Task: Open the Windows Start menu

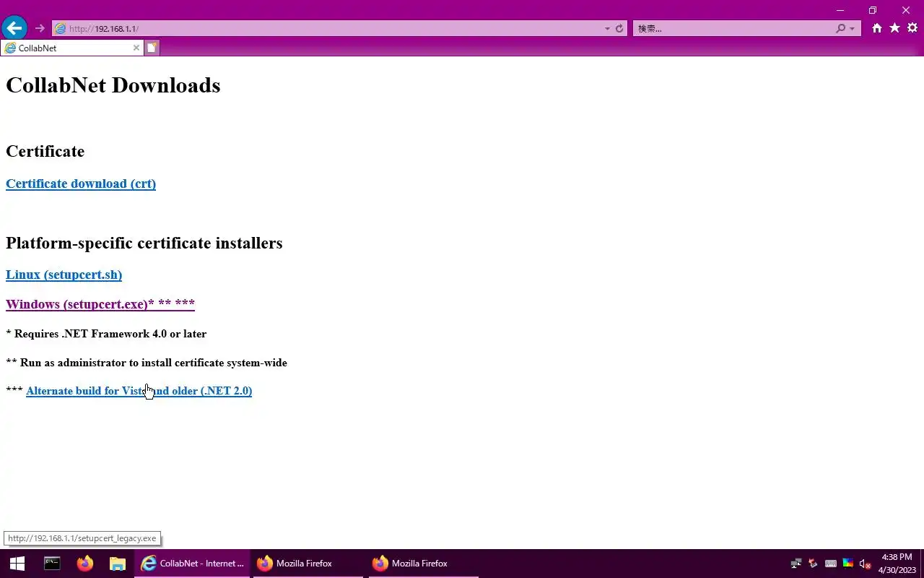Action: (x=17, y=564)
